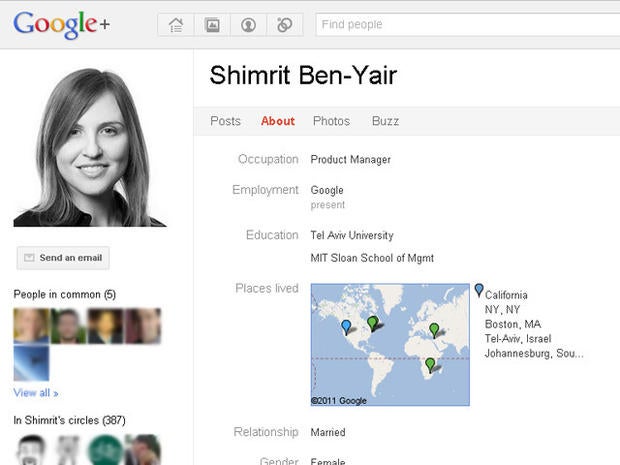Click the green Johannesburg map pin
Screen dimensions: 620x465
click(430, 365)
